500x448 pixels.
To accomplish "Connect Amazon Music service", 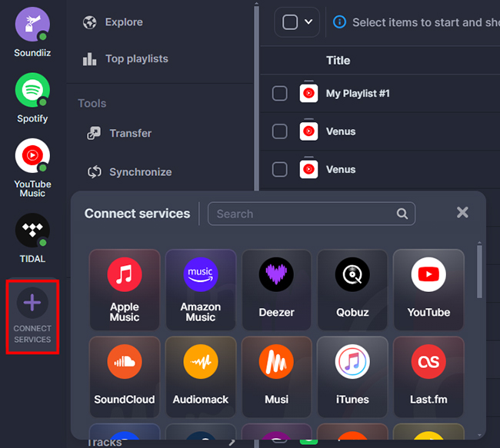I will tap(201, 290).
